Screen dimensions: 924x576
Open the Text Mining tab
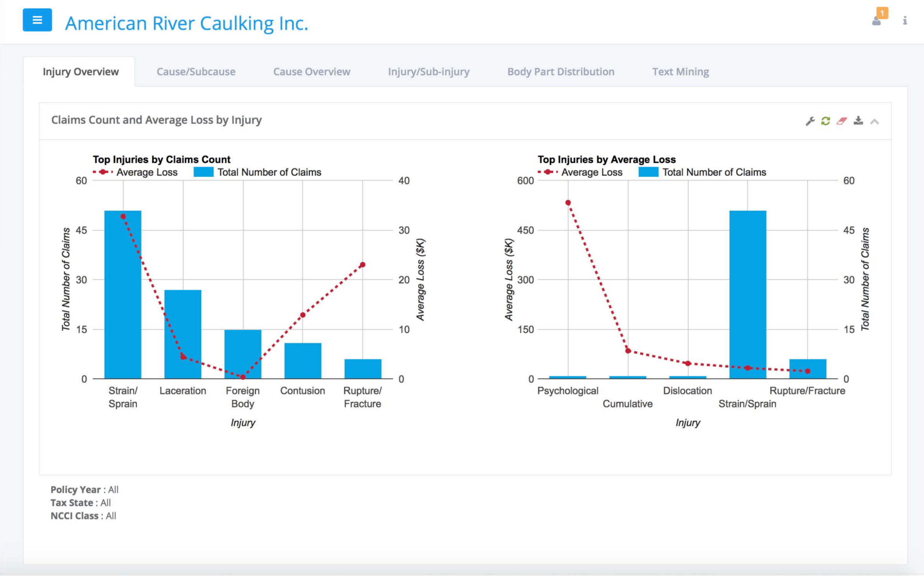point(681,72)
